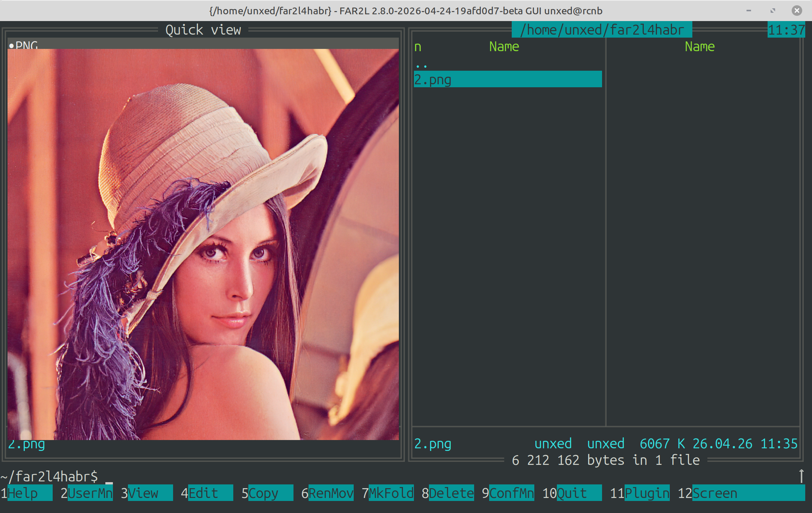Open the user menu with 2UserMn
This screenshot has height=513, width=812.
click(x=87, y=493)
